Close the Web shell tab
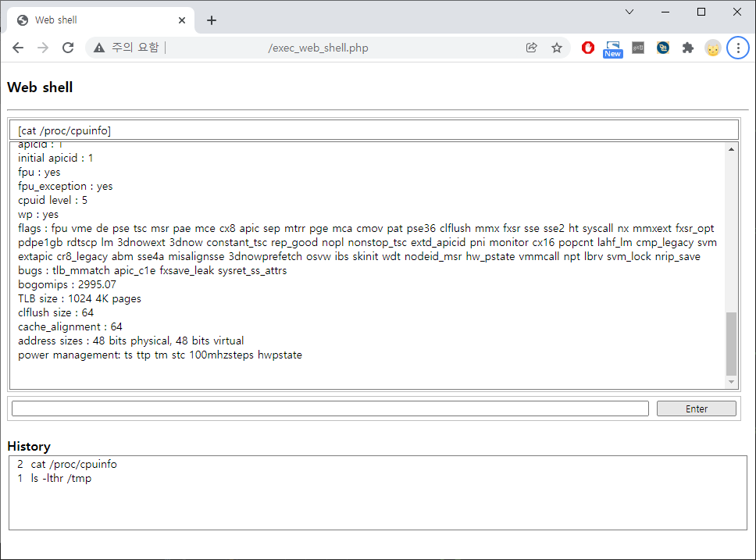Viewport: 756px width, 560px height. point(182,20)
